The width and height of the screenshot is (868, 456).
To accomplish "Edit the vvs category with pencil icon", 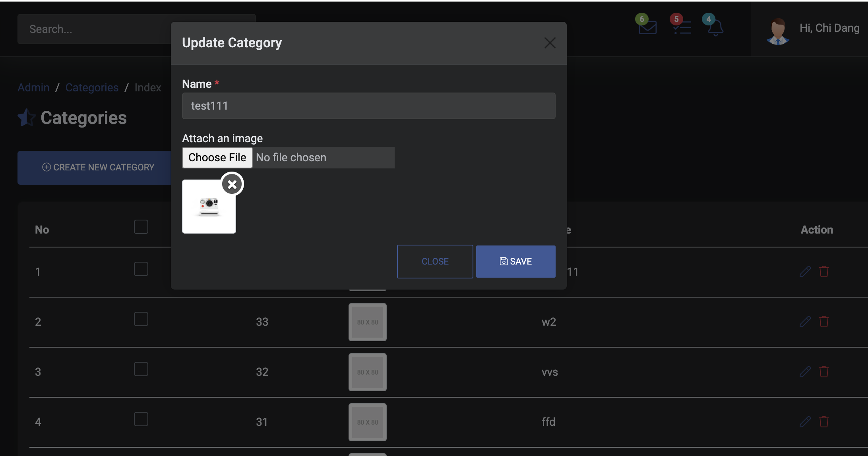I will pos(805,372).
